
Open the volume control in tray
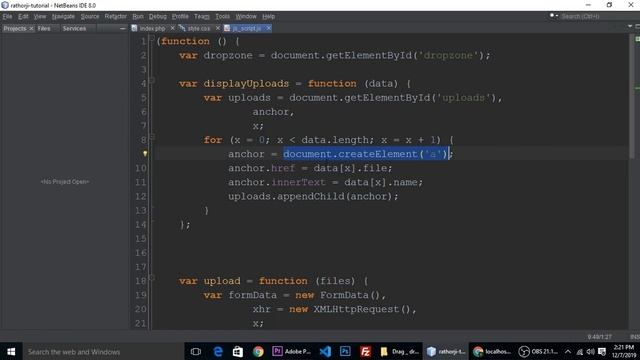tap(591, 351)
